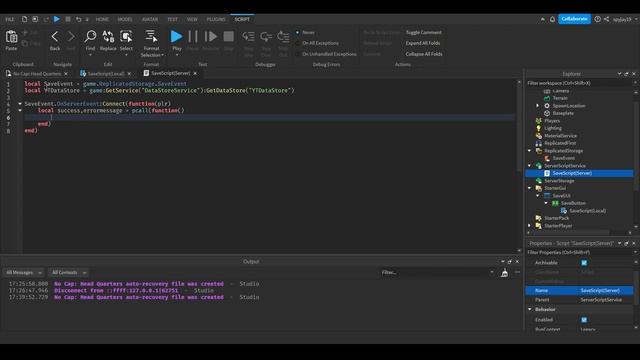The image size is (640, 360).
Task: Open the No Cap: Head Quarters tab
Action: 37,73
